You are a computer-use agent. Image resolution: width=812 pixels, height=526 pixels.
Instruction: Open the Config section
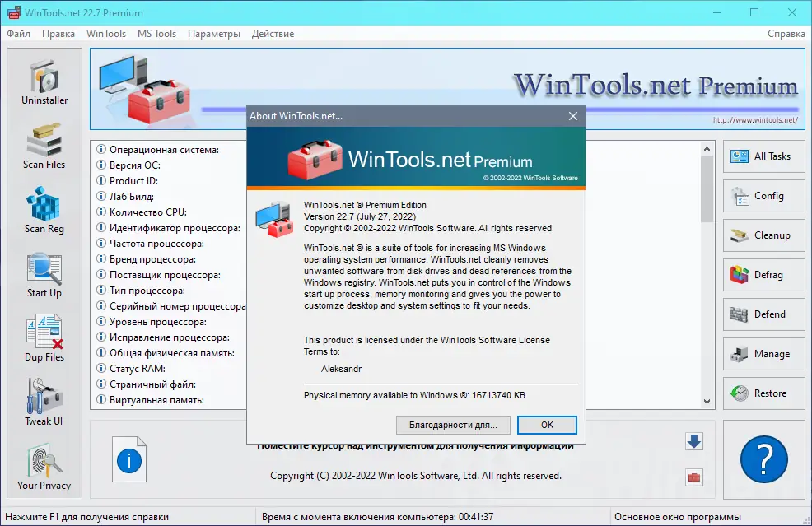point(764,196)
